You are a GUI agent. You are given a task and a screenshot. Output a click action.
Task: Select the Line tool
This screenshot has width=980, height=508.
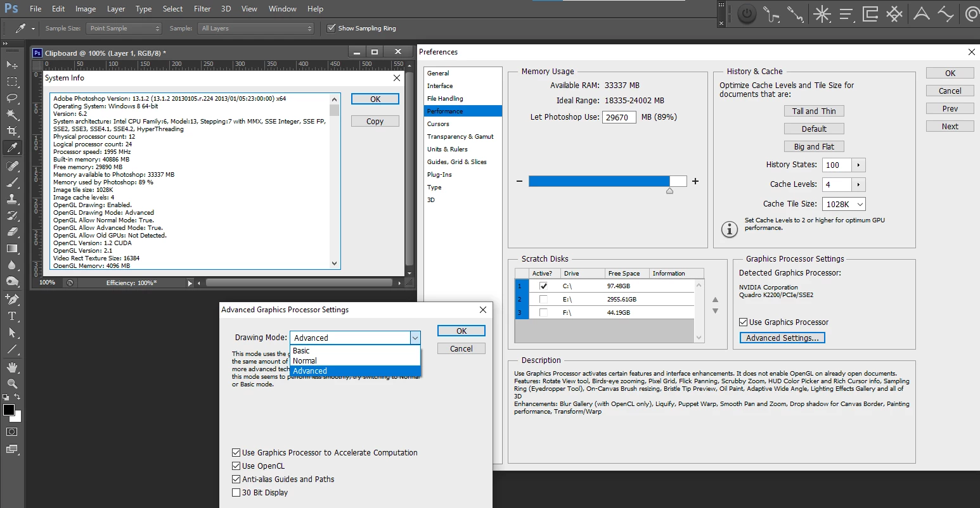(x=12, y=348)
